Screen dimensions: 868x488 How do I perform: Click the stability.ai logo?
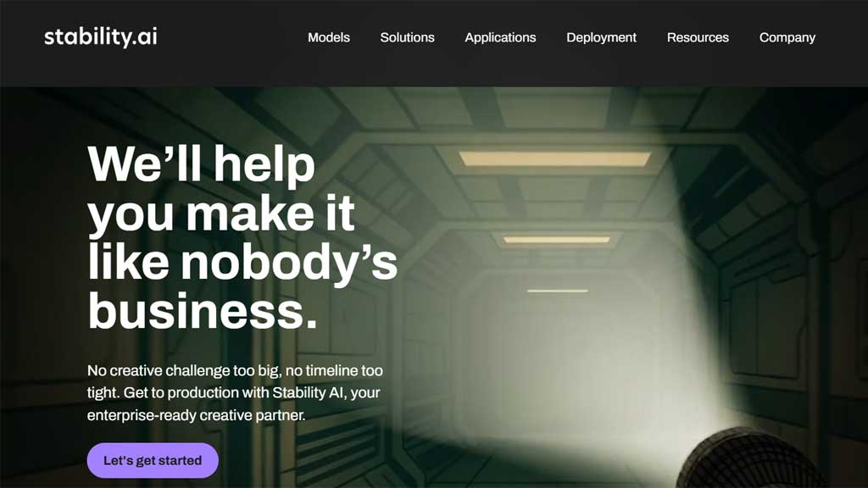101,36
